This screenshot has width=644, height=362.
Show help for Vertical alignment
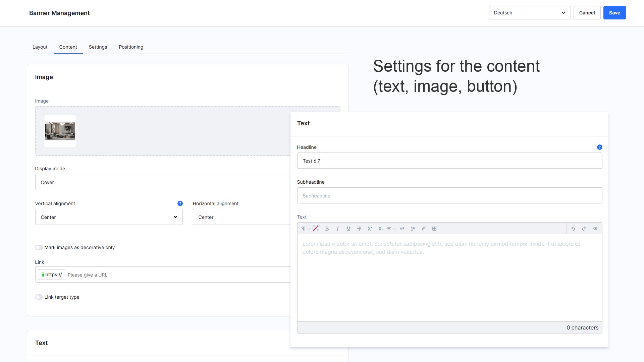click(180, 203)
